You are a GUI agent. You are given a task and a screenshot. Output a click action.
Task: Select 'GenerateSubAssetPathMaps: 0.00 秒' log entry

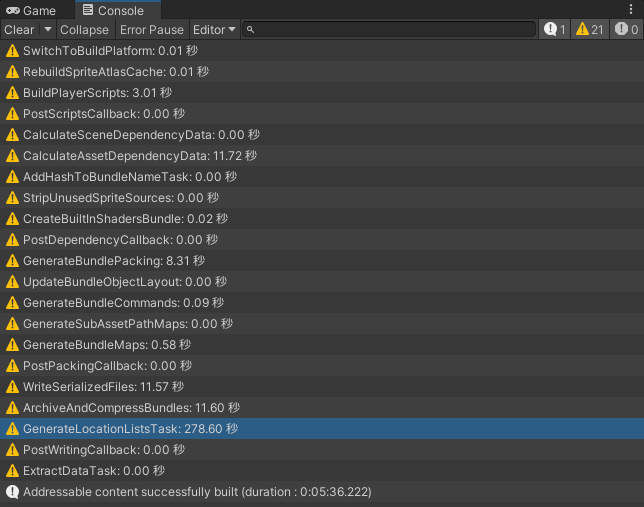click(322, 324)
